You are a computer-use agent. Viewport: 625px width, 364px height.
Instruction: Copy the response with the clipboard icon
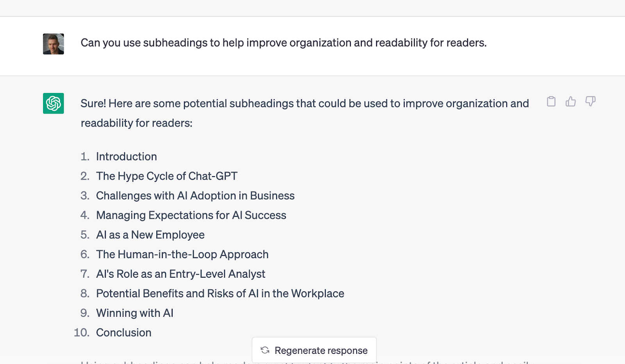tap(551, 102)
